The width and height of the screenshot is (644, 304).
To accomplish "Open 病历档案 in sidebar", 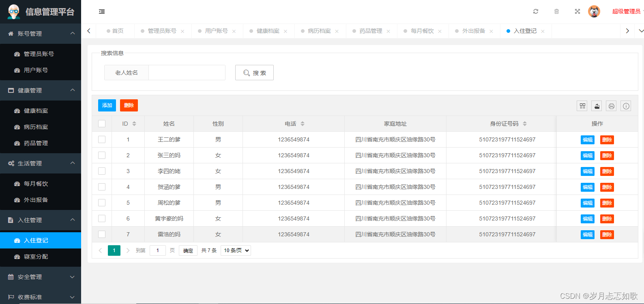I will [x=41, y=127].
